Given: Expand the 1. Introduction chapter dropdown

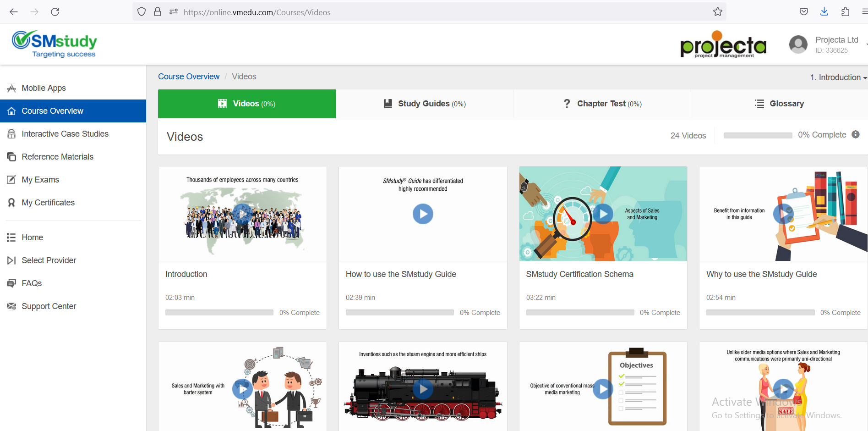Looking at the screenshot, I should point(838,77).
